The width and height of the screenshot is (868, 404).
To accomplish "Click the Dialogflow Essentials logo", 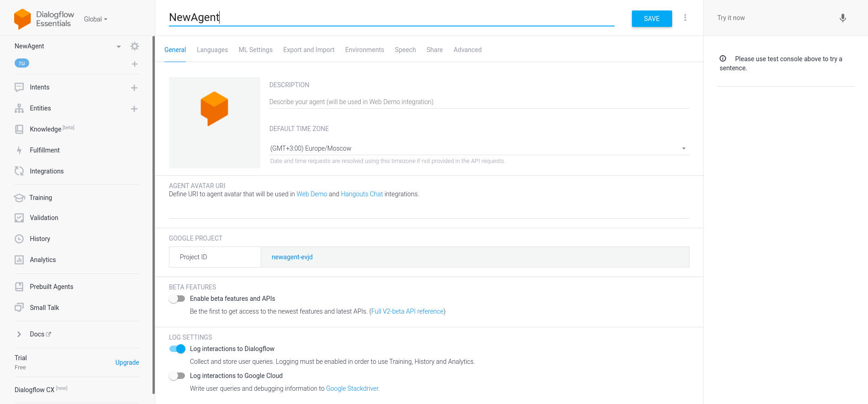I will coord(44,19).
